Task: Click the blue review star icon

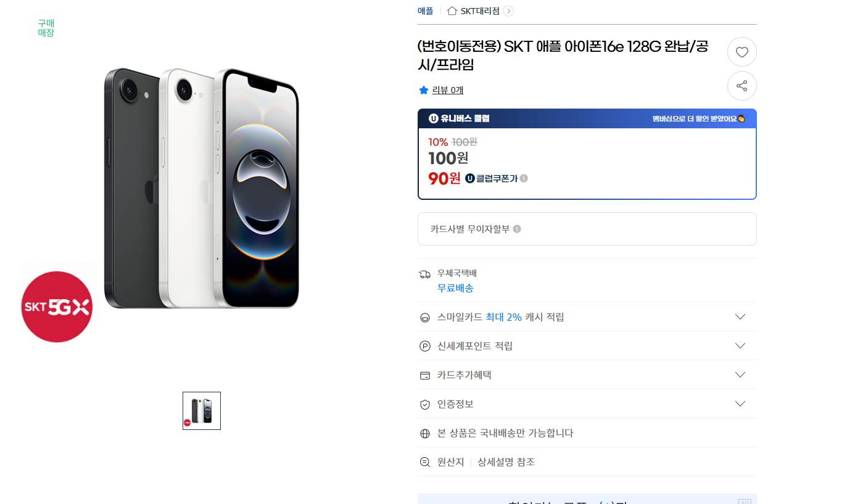Action: coord(424,90)
